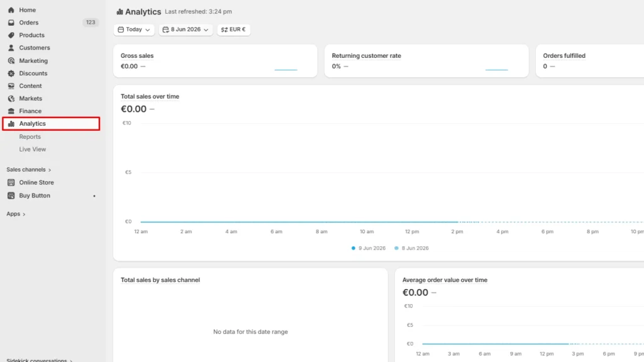This screenshot has height=362, width=644.
Task: Click the Analytics bar chart sidebar icon
Action: [11, 124]
